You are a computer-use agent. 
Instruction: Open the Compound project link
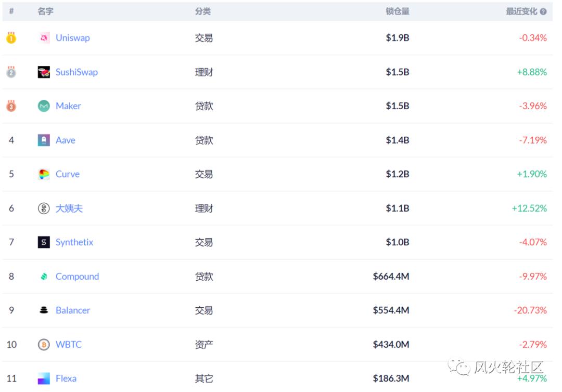(77, 277)
